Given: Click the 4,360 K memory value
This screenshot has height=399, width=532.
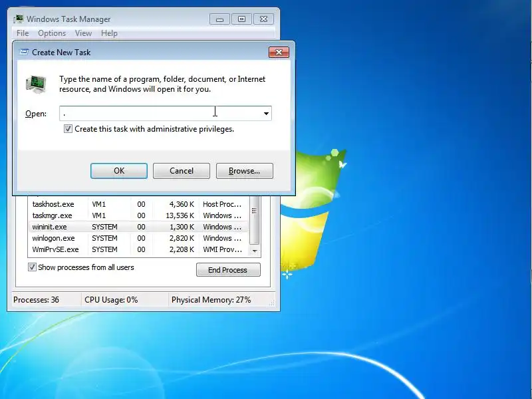Looking at the screenshot, I should (x=182, y=204).
